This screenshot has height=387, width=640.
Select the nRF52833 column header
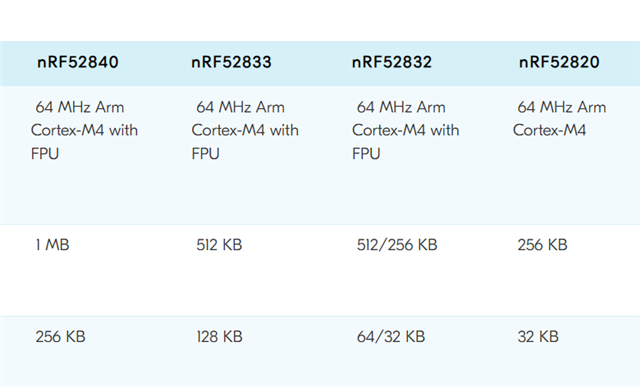(x=231, y=62)
